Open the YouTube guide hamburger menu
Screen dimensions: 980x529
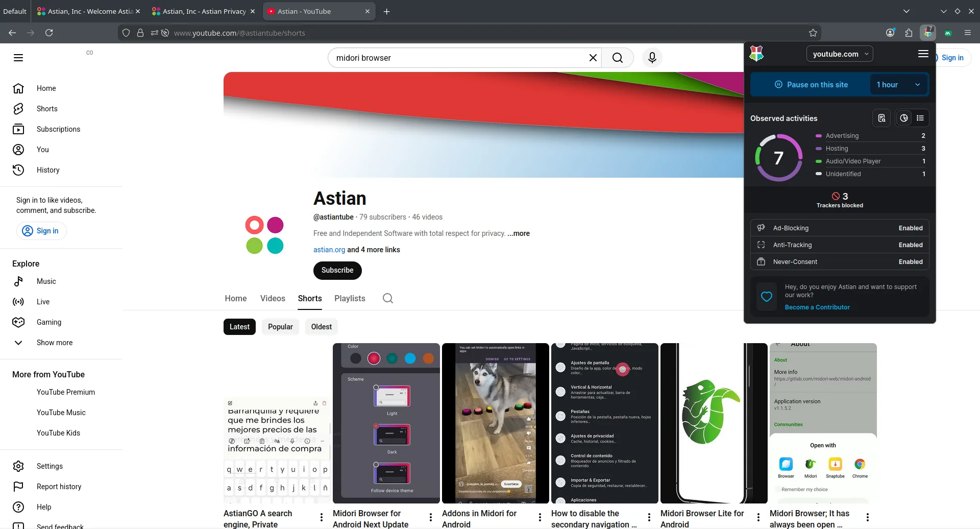click(18, 58)
